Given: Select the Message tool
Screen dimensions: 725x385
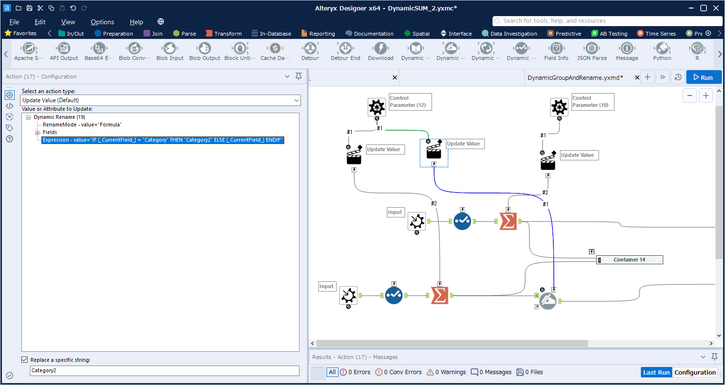Looking at the screenshot, I should [627, 51].
